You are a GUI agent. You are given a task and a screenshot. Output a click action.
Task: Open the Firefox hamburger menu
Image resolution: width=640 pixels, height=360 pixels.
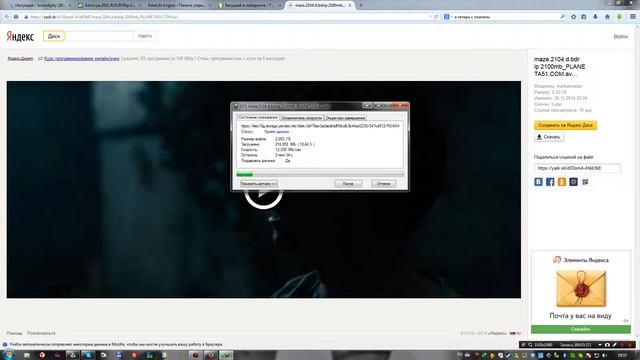pyautogui.click(x=633, y=17)
